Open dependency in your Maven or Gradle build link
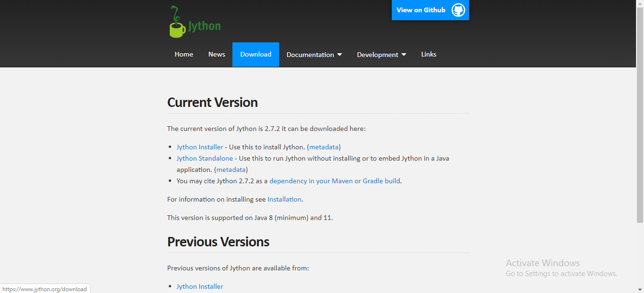 pos(335,181)
